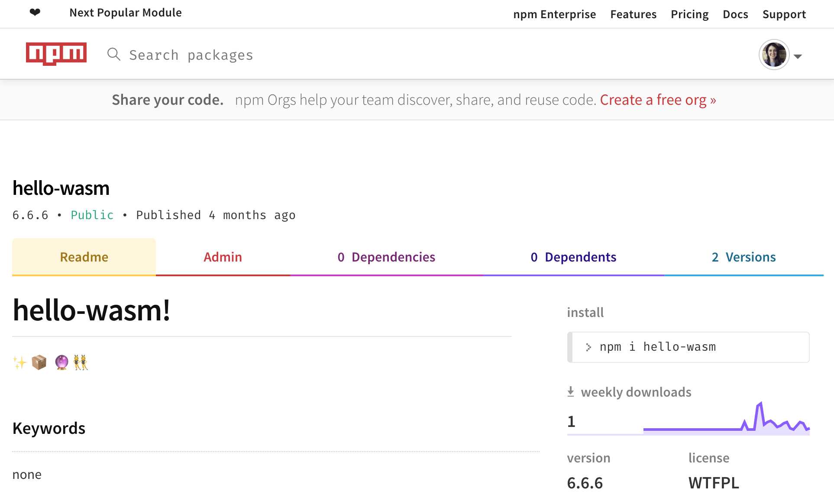The height and width of the screenshot is (504, 834).
Task: Click Published 4 months ago text
Action: 216,215
